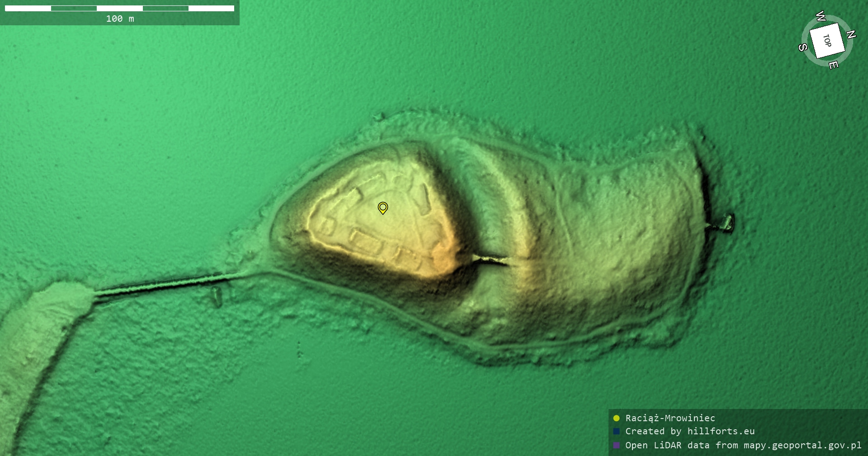Viewport: 868px width, 456px height.
Task: Click the small rectangular feature below the causeway
Action: point(217,296)
